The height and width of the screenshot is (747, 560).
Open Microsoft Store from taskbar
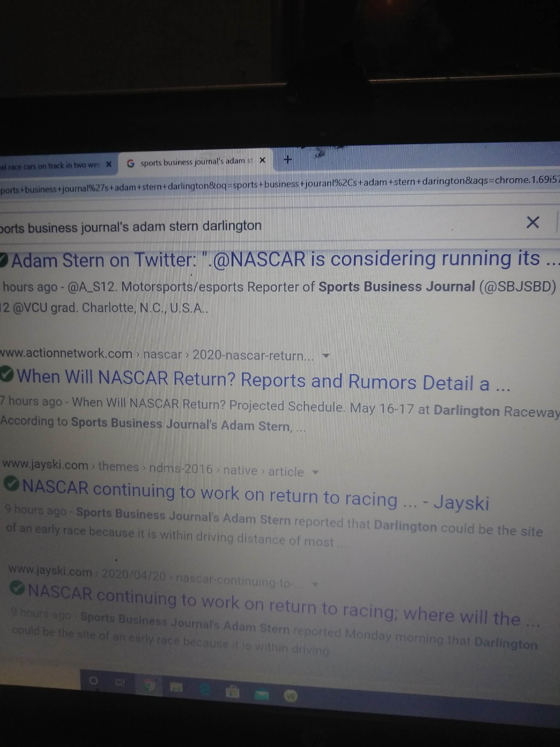[233, 692]
